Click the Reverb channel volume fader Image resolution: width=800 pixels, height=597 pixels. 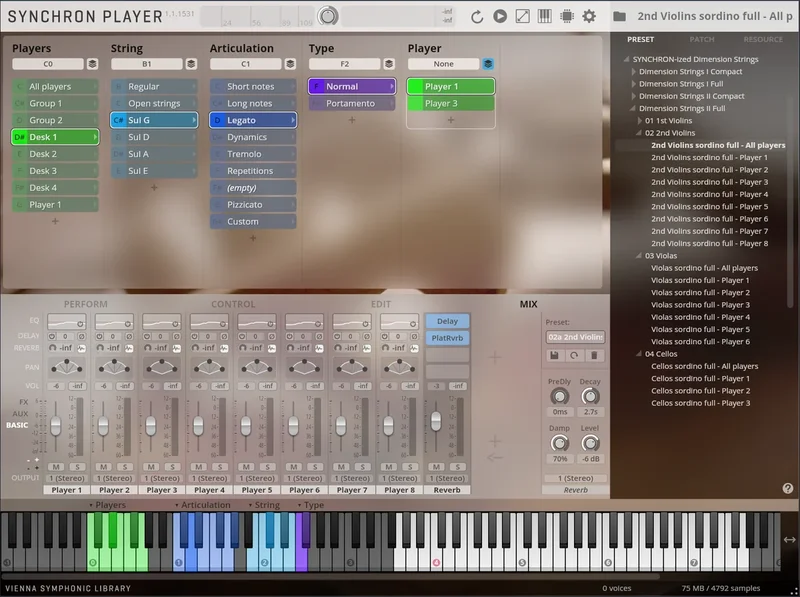point(436,420)
